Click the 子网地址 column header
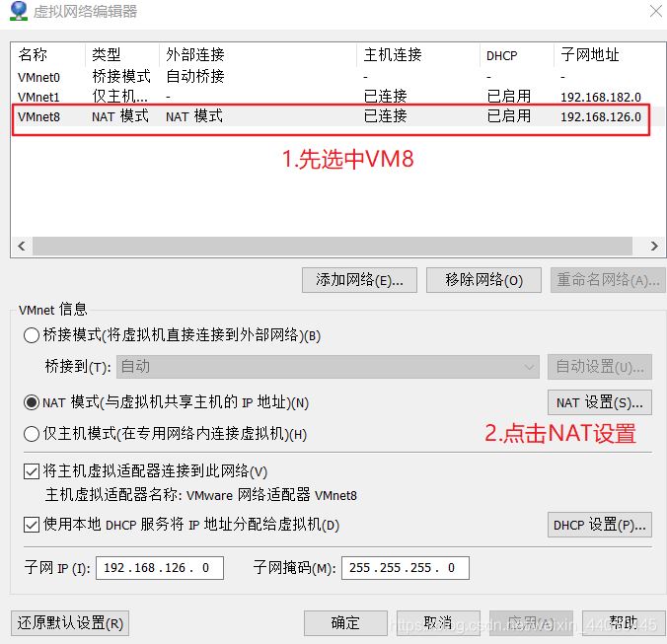The image size is (667, 644). (x=590, y=55)
